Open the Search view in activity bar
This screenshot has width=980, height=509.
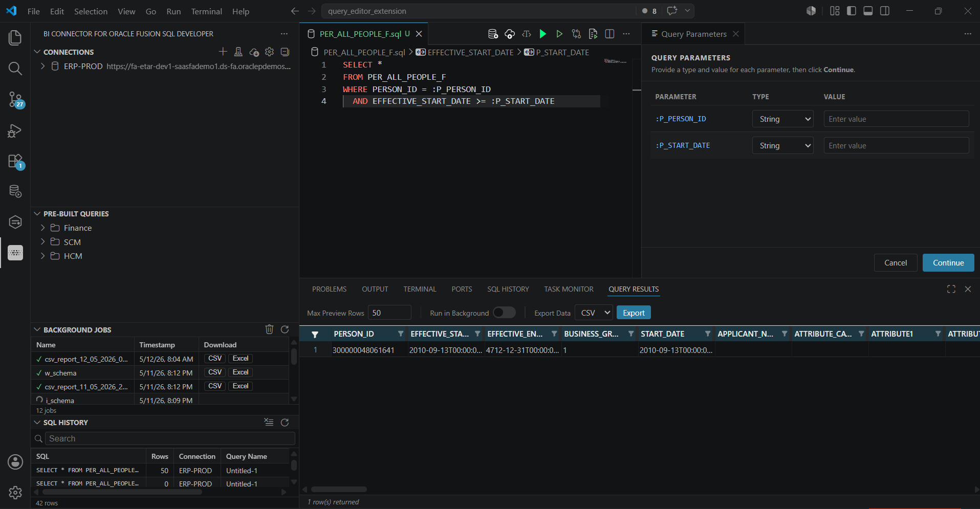(x=15, y=69)
